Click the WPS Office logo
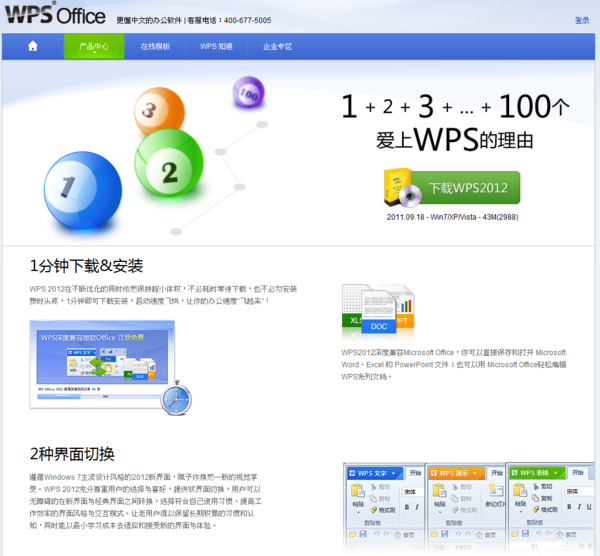Image resolution: width=600 pixels, height=556 pixels. (x=55, y=15)
